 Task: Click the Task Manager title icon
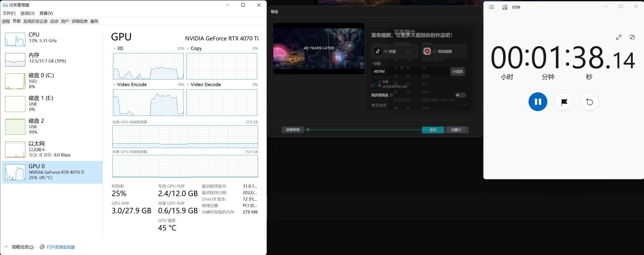pyautogui.click(x=5, y=5)
